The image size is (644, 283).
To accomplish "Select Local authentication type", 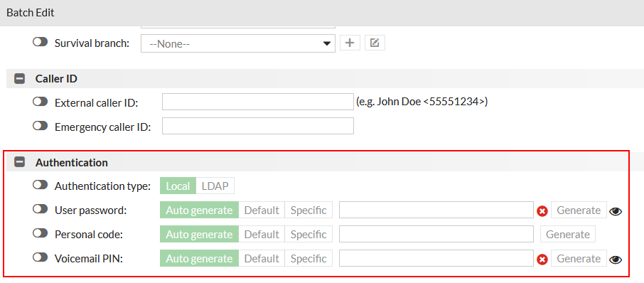I will pyautogui.click(x=178, y=186).
